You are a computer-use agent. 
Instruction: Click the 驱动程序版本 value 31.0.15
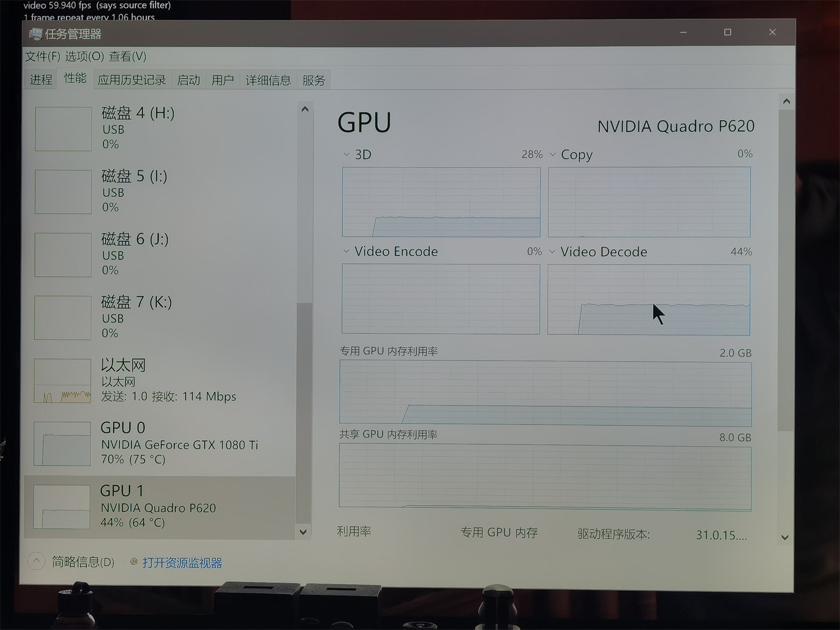(721, 535)
